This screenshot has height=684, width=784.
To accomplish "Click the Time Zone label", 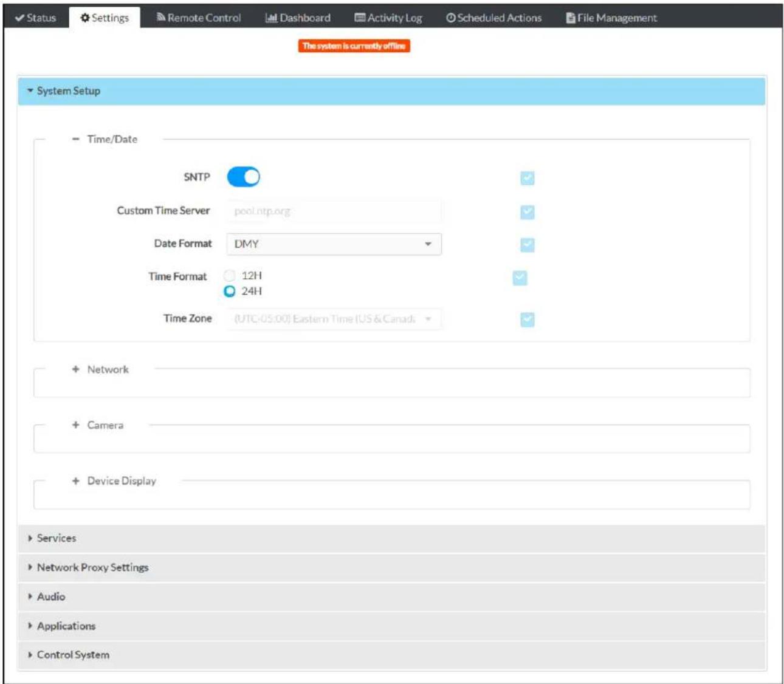I will pos(188,318).
